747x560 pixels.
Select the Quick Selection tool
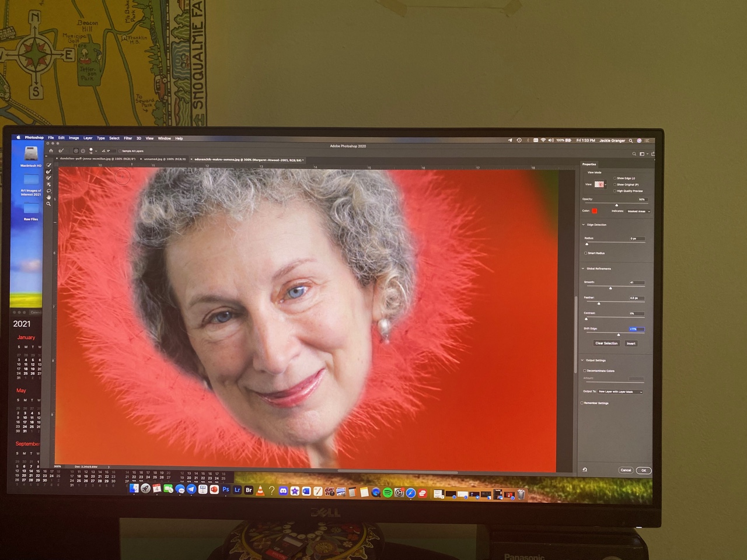(x=48, y=165)
